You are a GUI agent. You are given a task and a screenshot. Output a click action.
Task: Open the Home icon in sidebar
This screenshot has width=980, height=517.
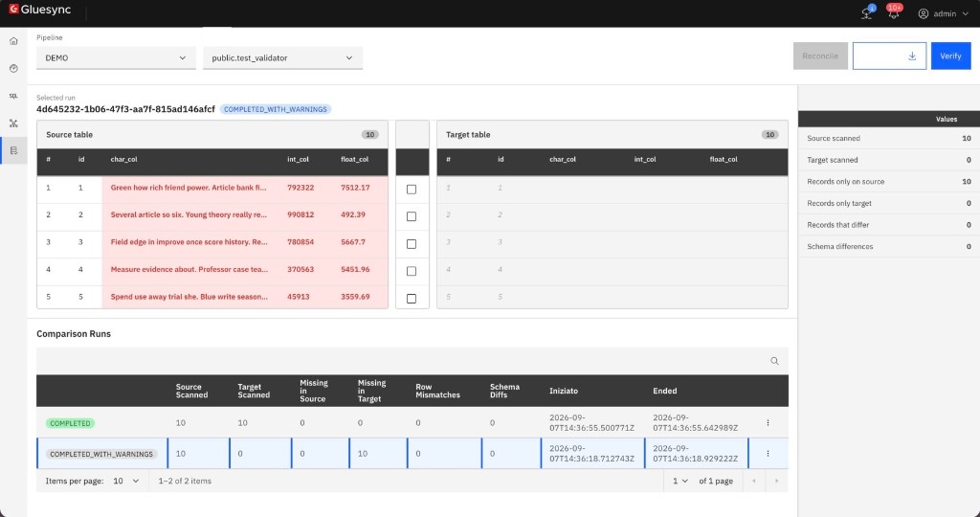point(13,41)
